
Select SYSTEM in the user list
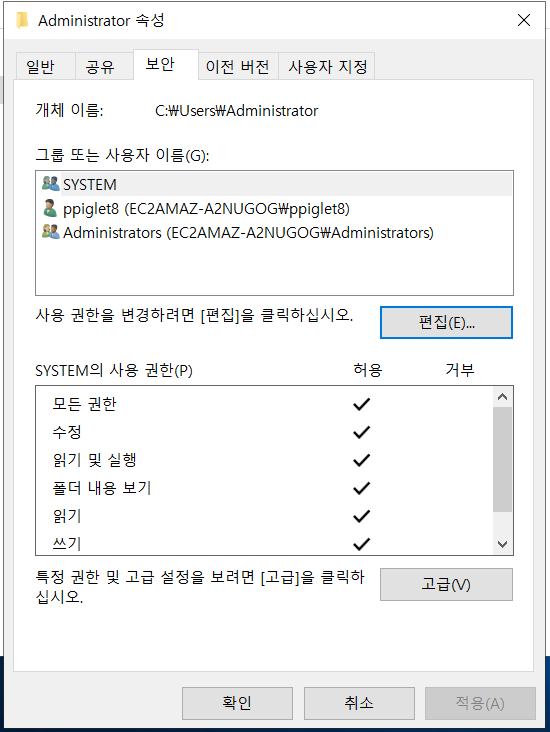275,184
